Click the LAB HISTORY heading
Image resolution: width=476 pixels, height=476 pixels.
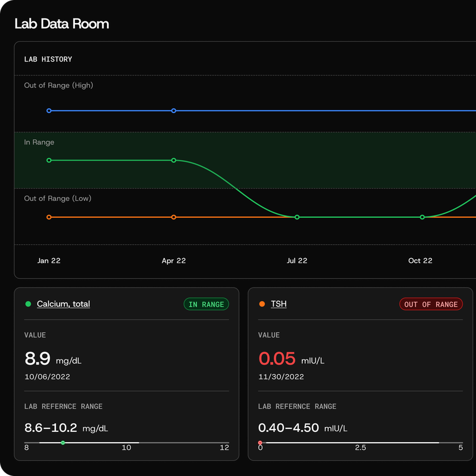pos(48,59)
